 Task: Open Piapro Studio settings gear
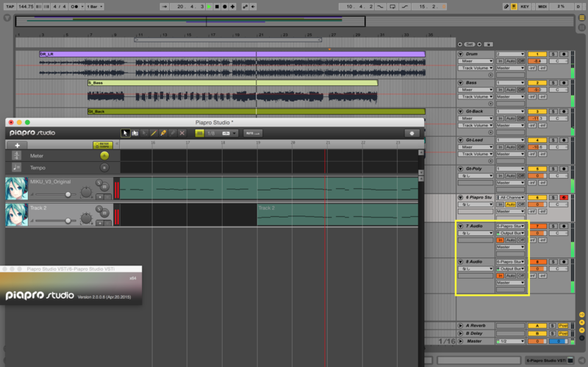coord(412,133)
